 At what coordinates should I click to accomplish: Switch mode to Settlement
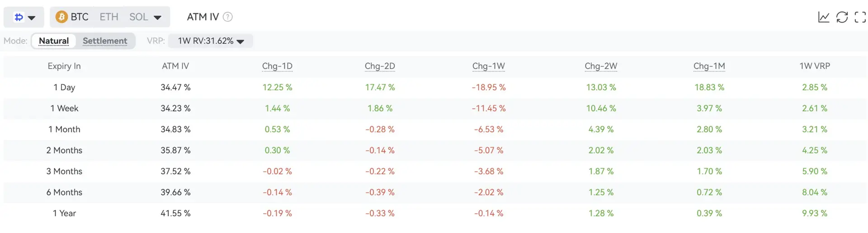click(x=105, y=41)
